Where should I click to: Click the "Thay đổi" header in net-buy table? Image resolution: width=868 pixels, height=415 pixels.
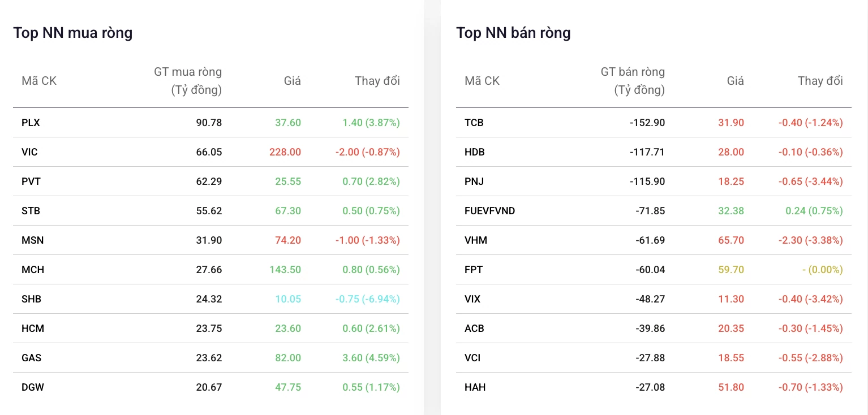click(x=377, y=81)
